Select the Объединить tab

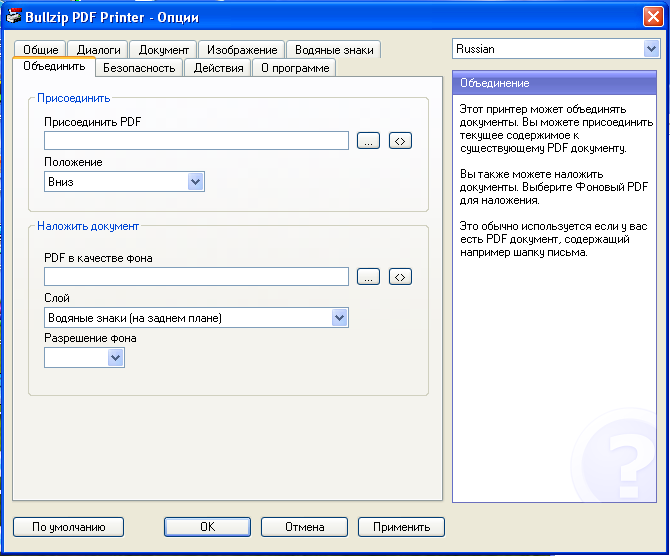click(54, 67)
